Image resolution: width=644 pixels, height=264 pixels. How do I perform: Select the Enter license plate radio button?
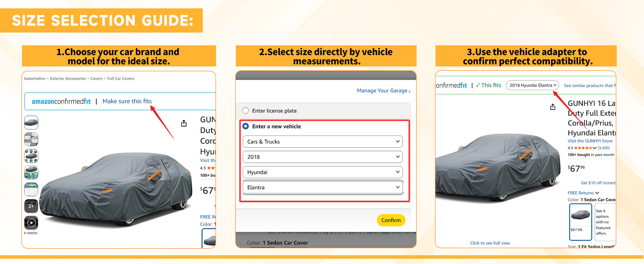tap(245, 110)
